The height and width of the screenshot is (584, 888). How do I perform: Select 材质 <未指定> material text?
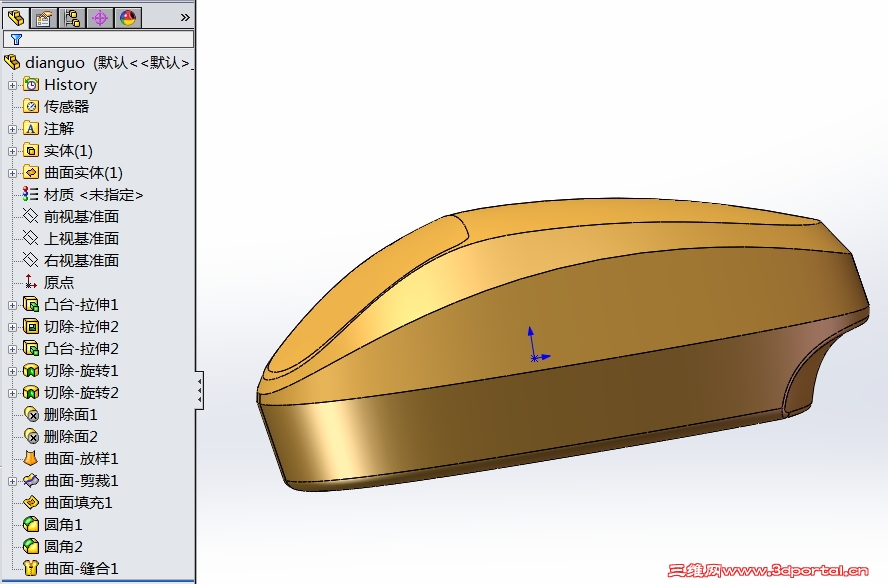click(x=93, y=195)
